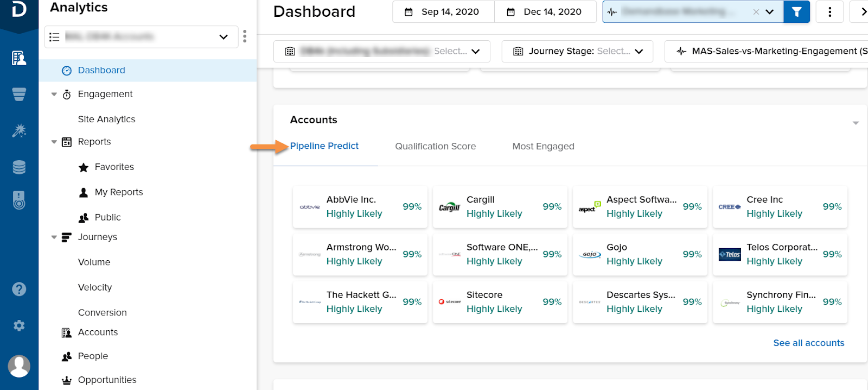Viewport: 868px width, 390px height.
Task: Click the user avatar icon
Action: click(19, 366)
